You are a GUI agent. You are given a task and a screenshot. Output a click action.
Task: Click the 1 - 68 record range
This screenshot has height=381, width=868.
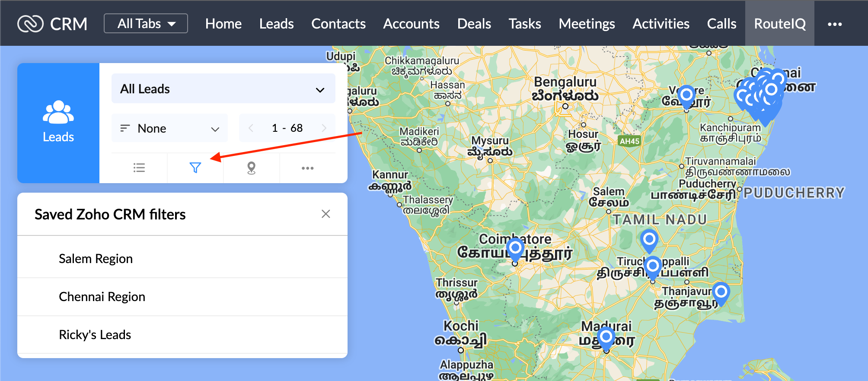tap(287, 128)
